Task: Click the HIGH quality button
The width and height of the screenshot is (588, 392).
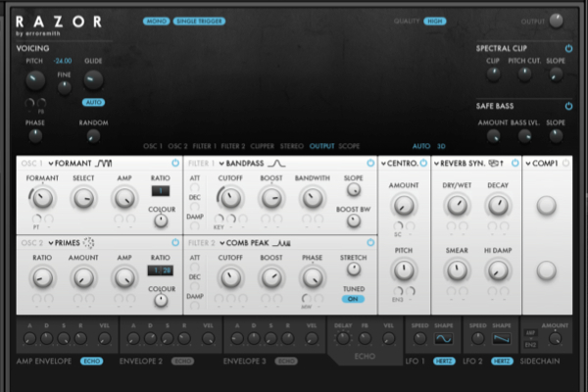Action: point(435,22)
